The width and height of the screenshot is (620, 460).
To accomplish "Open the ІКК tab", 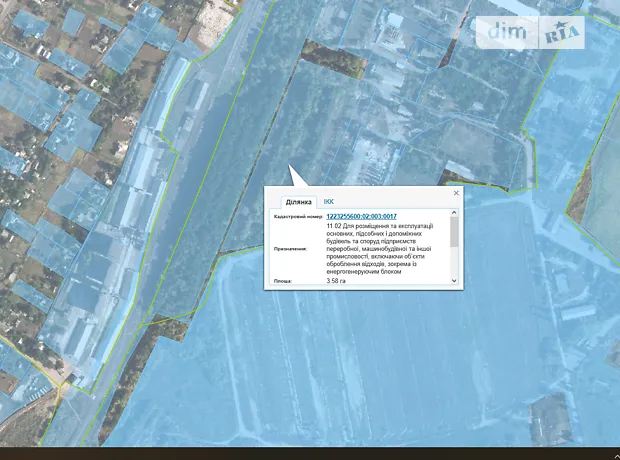I will click(329, 201).
